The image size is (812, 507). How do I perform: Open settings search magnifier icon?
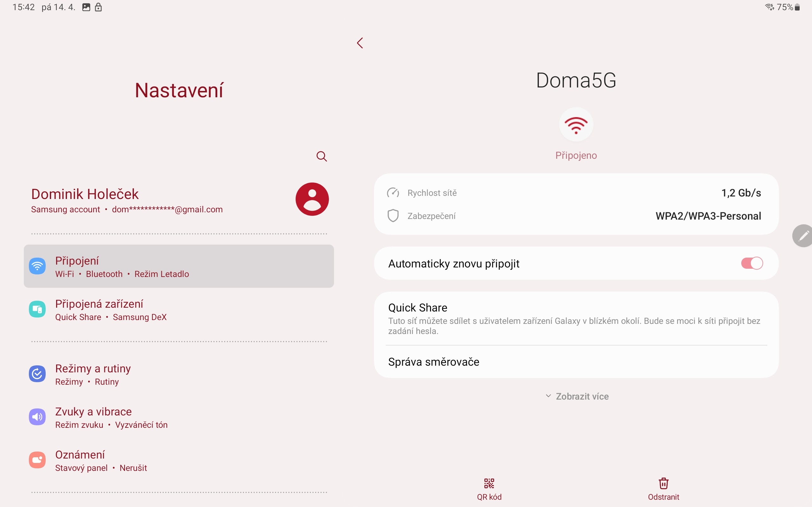tap(321, 156)
